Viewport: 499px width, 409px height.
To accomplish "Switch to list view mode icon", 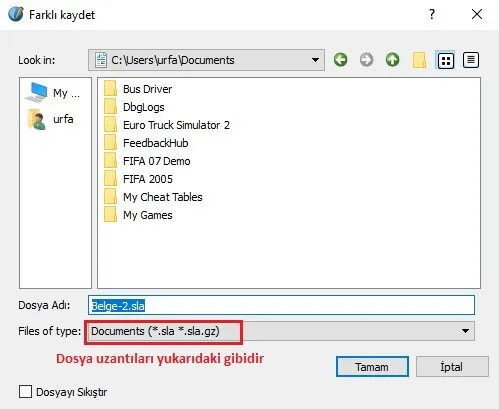I will 446,60.
